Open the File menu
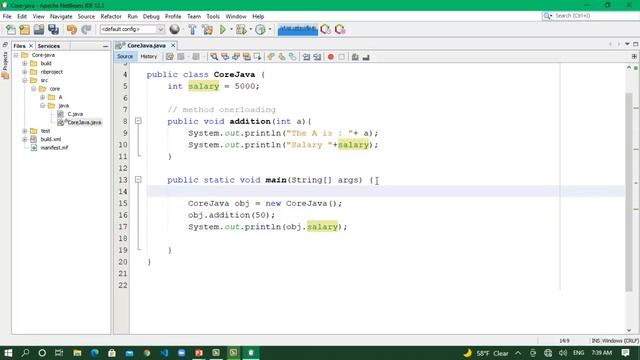Viewport: 640px width, 360px height. coord(7,16)
